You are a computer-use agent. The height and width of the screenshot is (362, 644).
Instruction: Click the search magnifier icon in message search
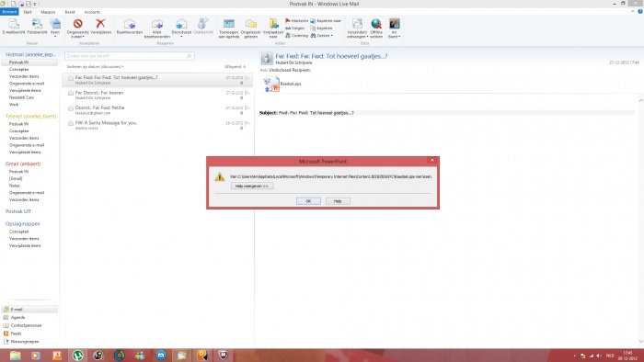coord(189,56)
